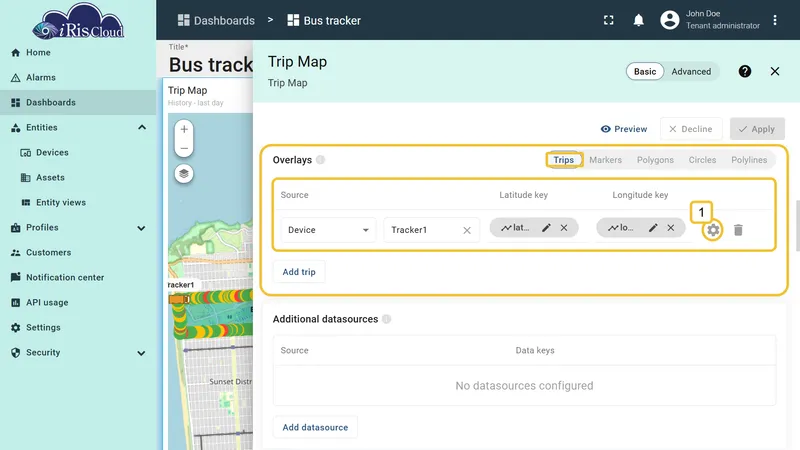Clear the Tracker1 device selection

[466, 231]
